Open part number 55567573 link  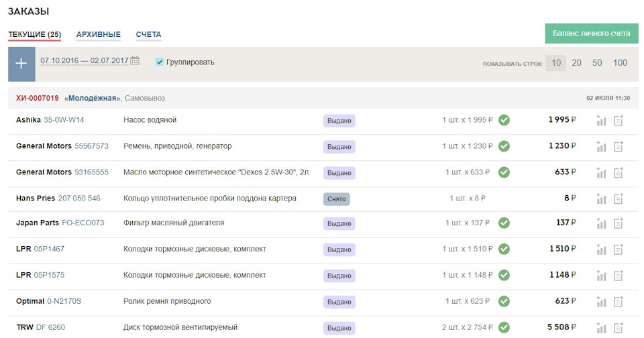(x=92, y=146)
